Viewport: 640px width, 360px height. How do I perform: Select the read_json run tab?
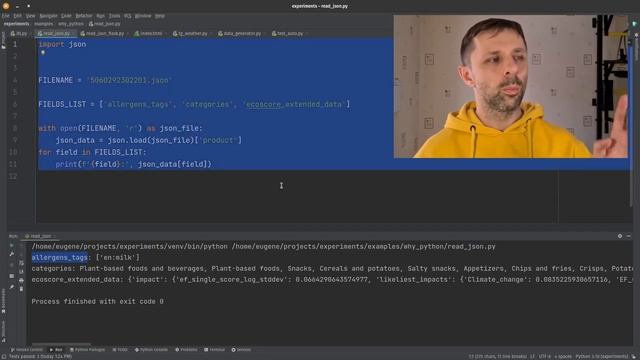coord(39,236)
